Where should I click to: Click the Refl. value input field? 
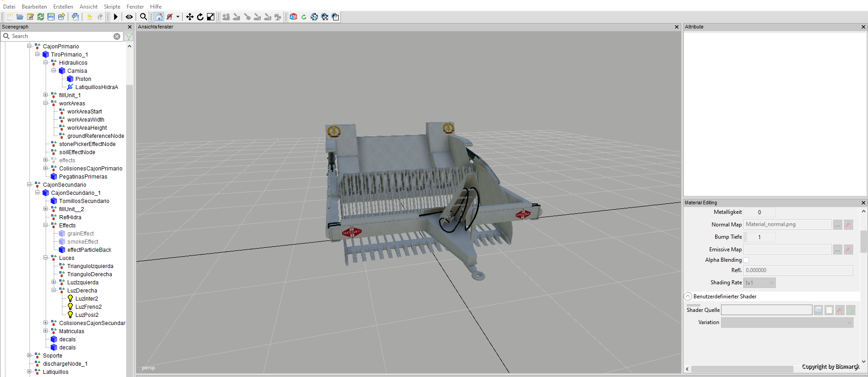pyautogui.click(x=798, y=270)
